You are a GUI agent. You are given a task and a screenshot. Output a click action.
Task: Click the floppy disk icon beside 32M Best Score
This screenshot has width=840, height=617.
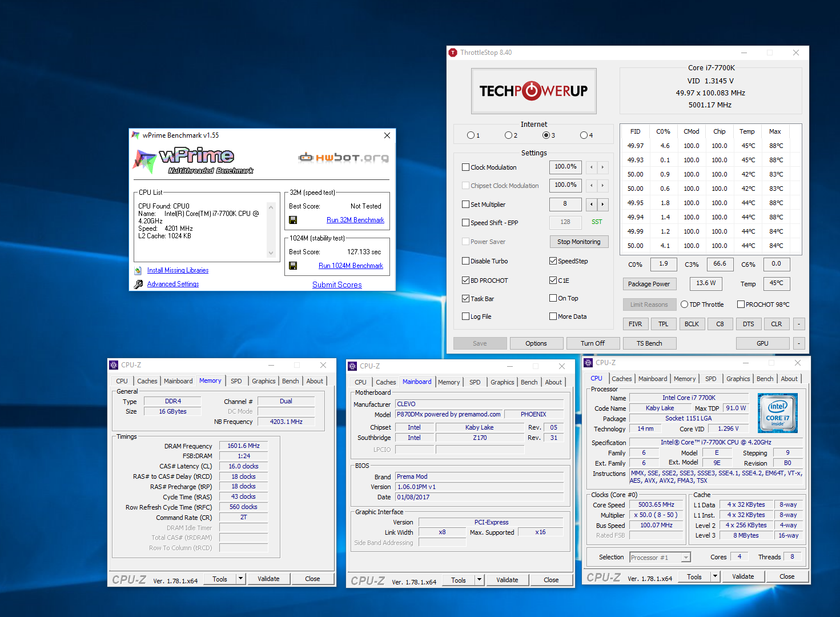coord(293,220)
